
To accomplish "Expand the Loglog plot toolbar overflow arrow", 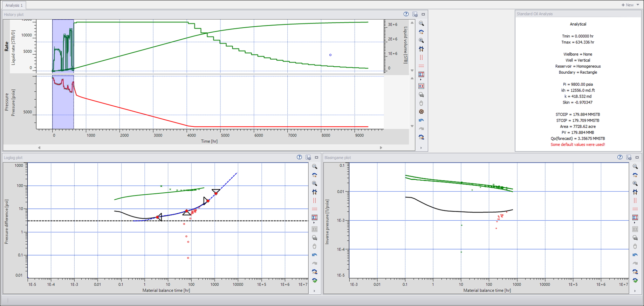I will click(314, 291).
